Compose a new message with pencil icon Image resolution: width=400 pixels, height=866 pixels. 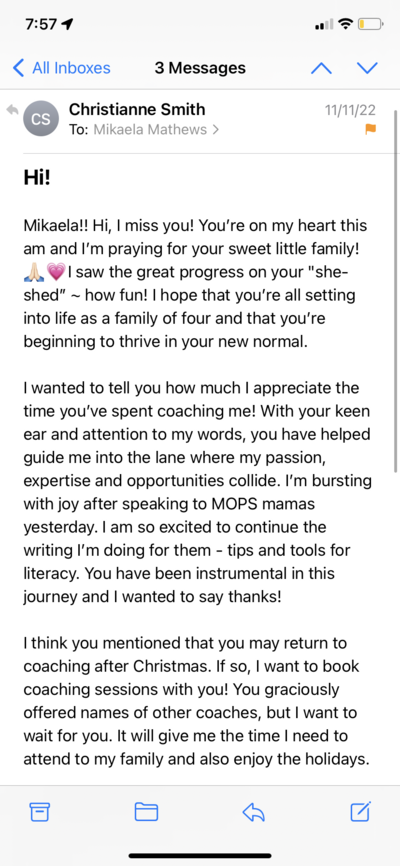pos(360,811)
